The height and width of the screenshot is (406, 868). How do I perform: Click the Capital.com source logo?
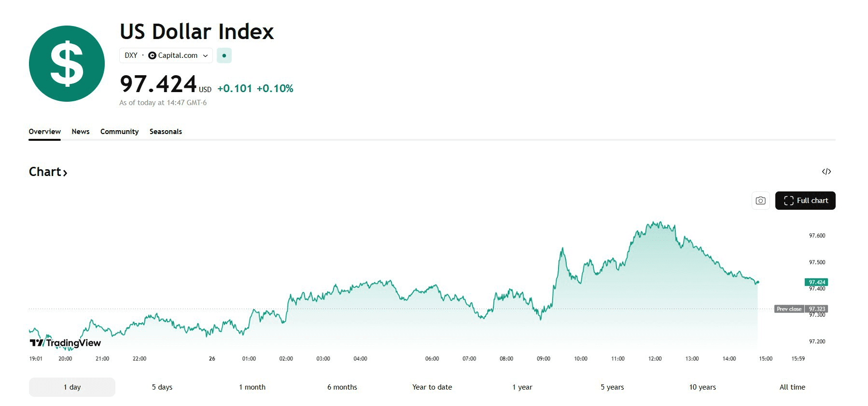[152, 55]
